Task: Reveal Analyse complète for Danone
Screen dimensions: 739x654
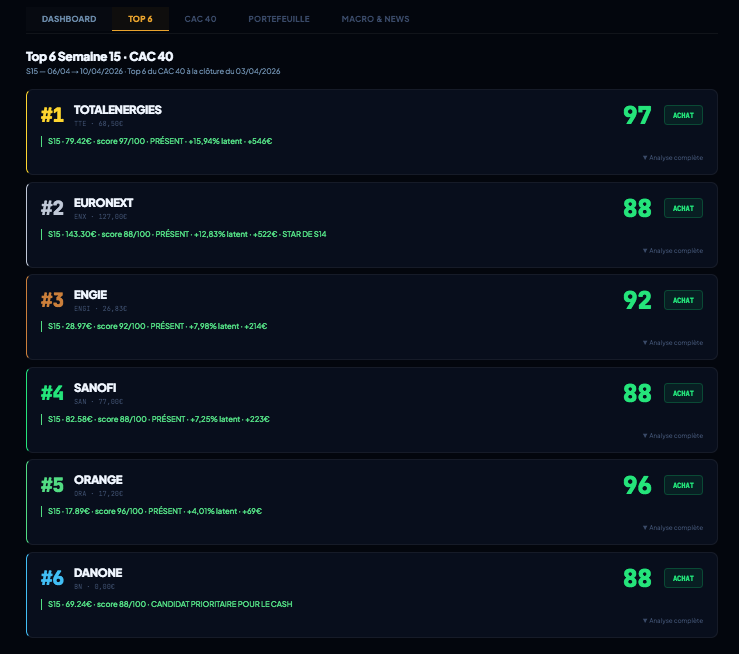Action: pyautogui.click(x=673, y=620)
